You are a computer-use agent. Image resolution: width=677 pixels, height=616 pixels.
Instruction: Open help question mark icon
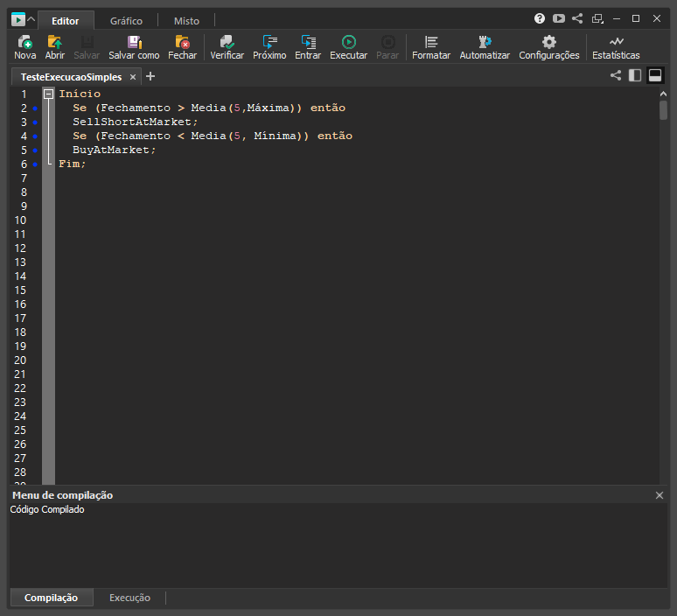click(540, 18)
